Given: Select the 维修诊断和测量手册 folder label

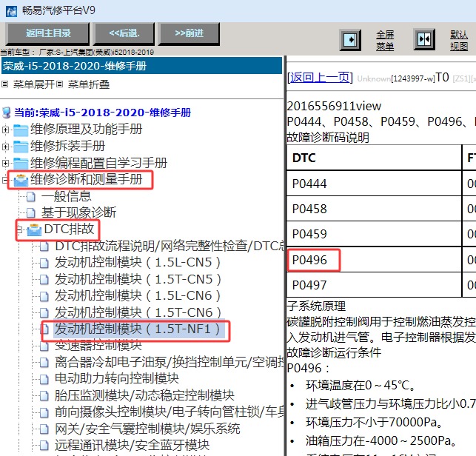Looking at the screenshot, I should [86, 179].
